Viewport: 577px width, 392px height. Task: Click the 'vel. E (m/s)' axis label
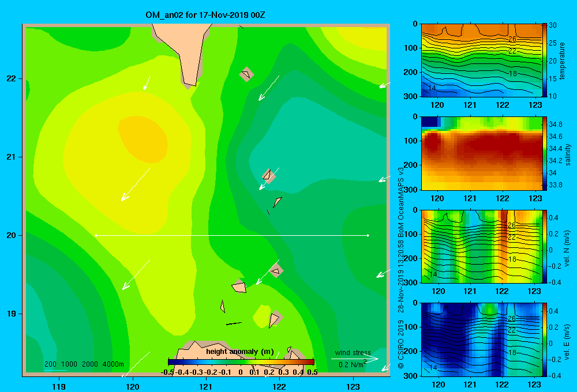click(567, 341)
